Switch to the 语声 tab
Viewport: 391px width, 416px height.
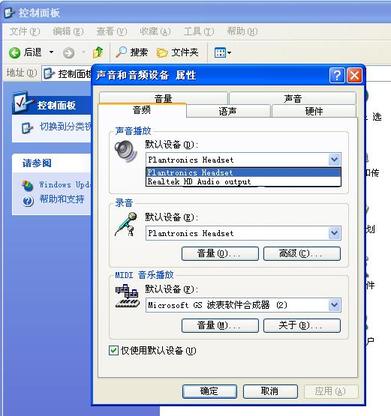point(228,111)
